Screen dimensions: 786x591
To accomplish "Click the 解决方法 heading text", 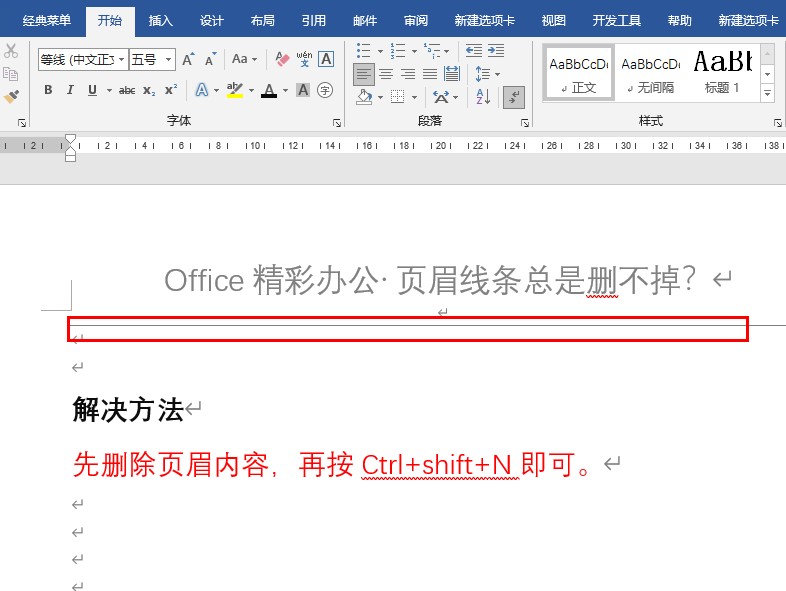I will click(128, 410).
